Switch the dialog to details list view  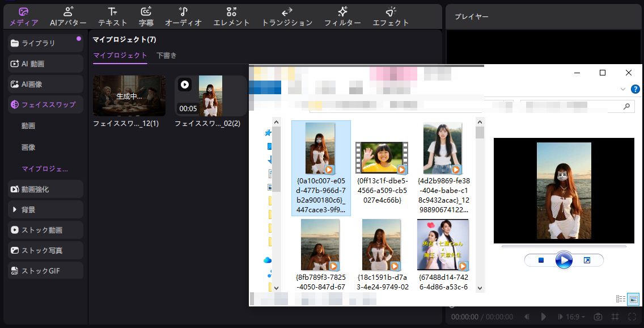click(620, 299)
